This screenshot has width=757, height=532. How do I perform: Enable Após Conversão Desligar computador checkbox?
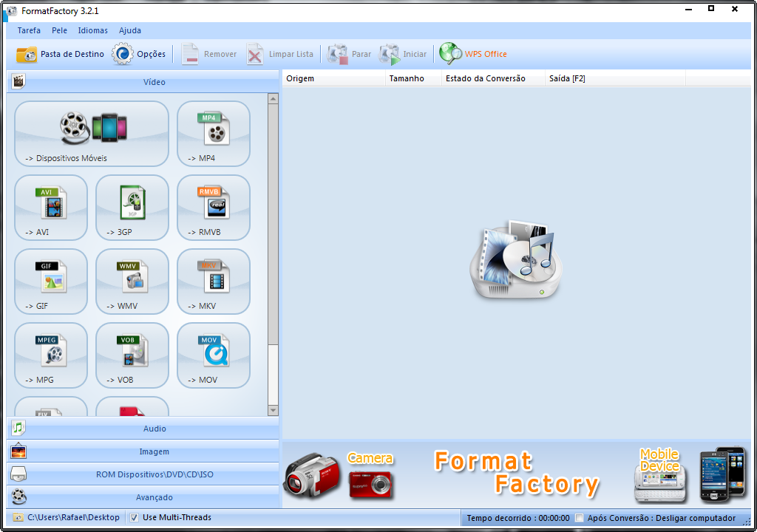click(579, 518)
